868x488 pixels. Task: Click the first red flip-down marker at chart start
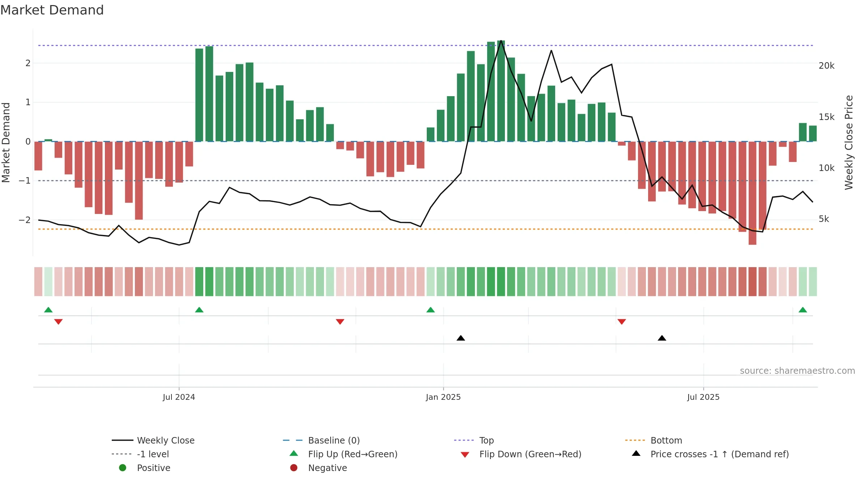pos(58,322)
